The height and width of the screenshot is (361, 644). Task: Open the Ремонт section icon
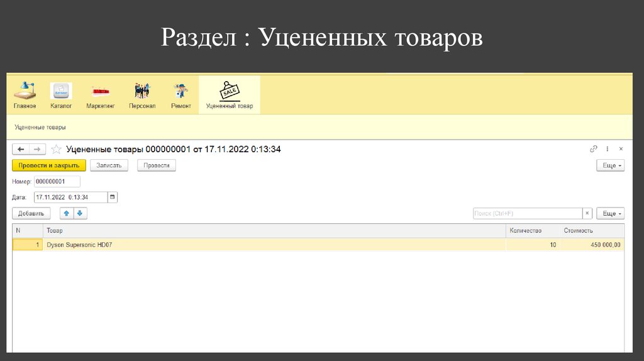coord(180,95)
